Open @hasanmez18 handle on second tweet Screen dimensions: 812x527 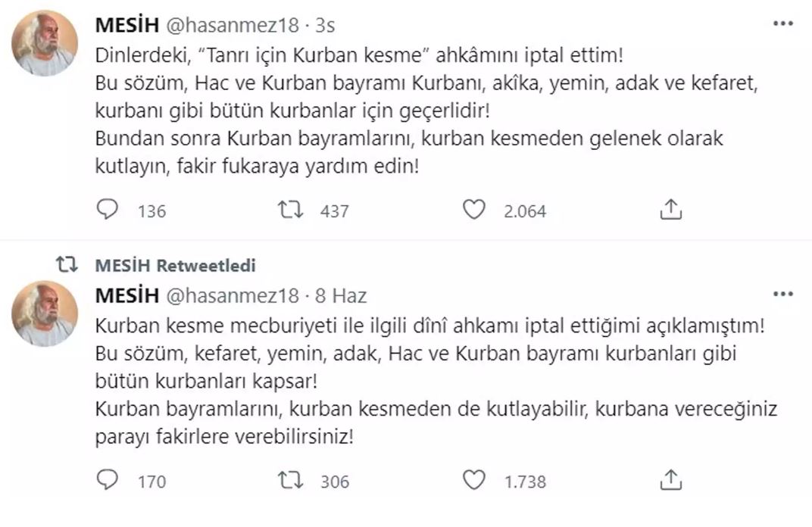tap(233, 295)
